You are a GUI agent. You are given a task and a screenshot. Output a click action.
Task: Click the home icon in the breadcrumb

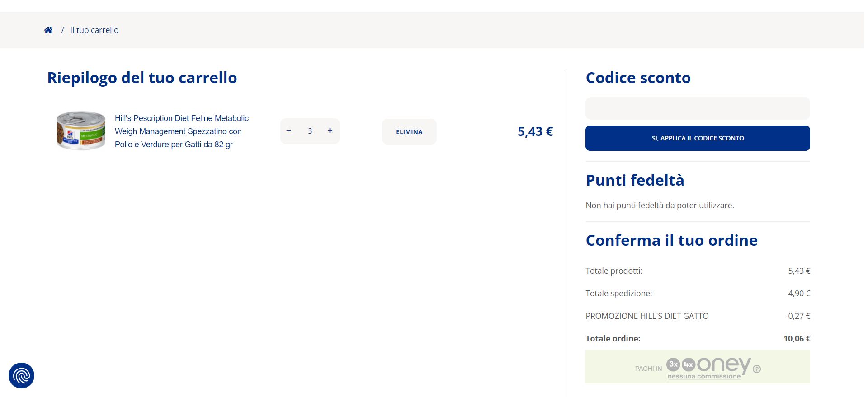pos(48,30)
